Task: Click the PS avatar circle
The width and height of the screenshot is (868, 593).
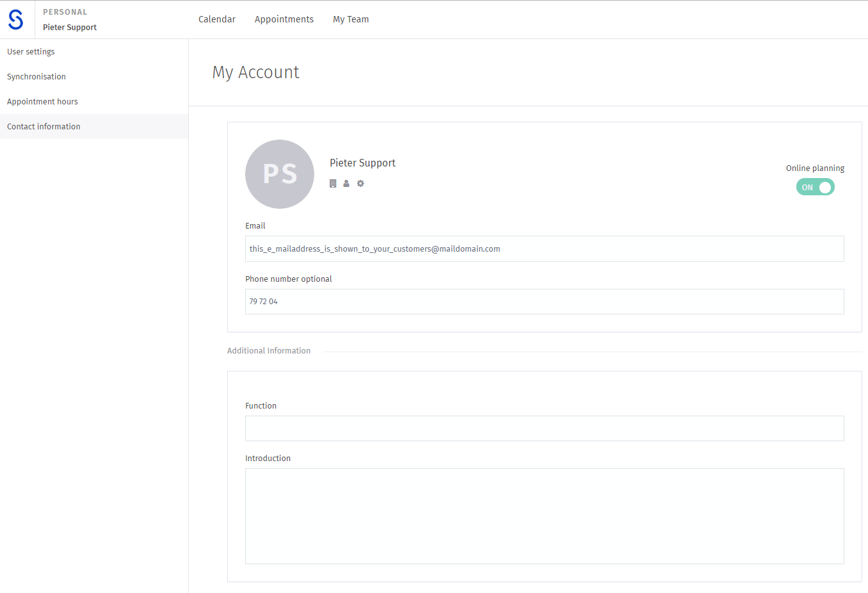Action: 280,174
